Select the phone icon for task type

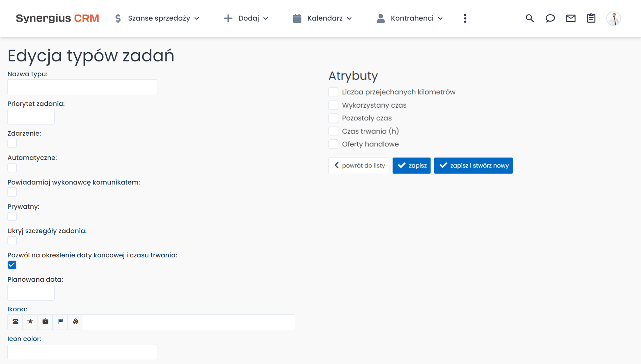click(15, 322)
